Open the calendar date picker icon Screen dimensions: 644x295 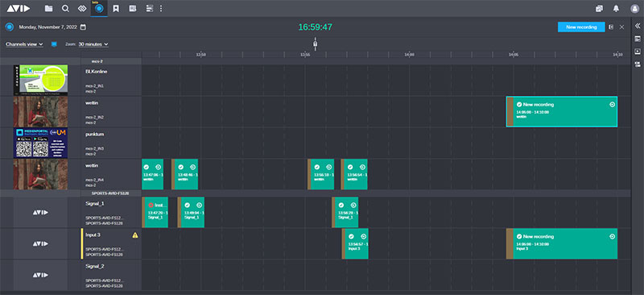tap(83, 27)
